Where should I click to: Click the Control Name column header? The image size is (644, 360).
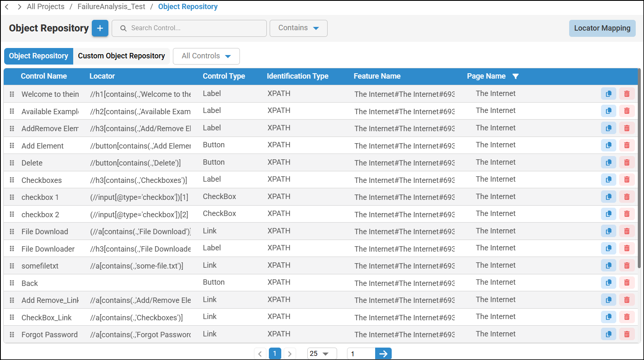[x=44, y=76]
